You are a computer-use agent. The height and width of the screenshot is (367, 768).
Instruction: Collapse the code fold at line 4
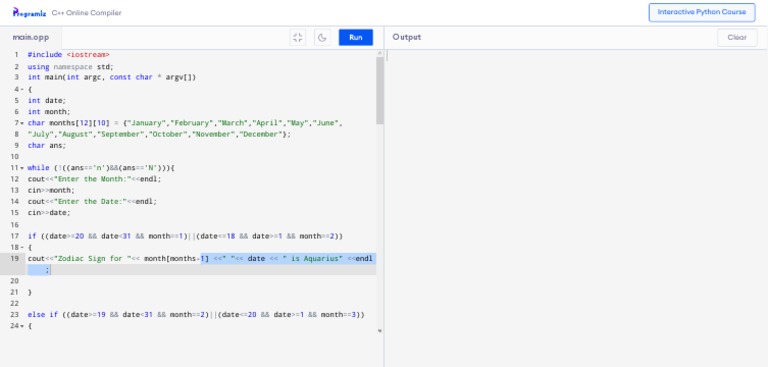[x=22, y=90]
